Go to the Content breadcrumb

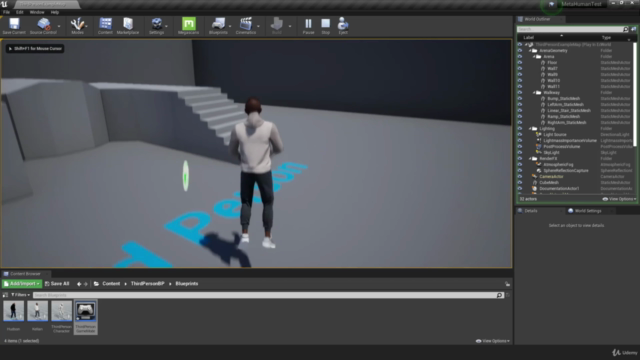click(x=111, y=284)
